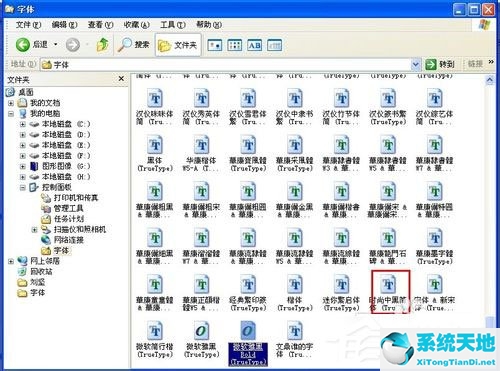Select the 華康龍門石碑 font file
This screenshot has width=500, height=371.
tap(388, 247)
